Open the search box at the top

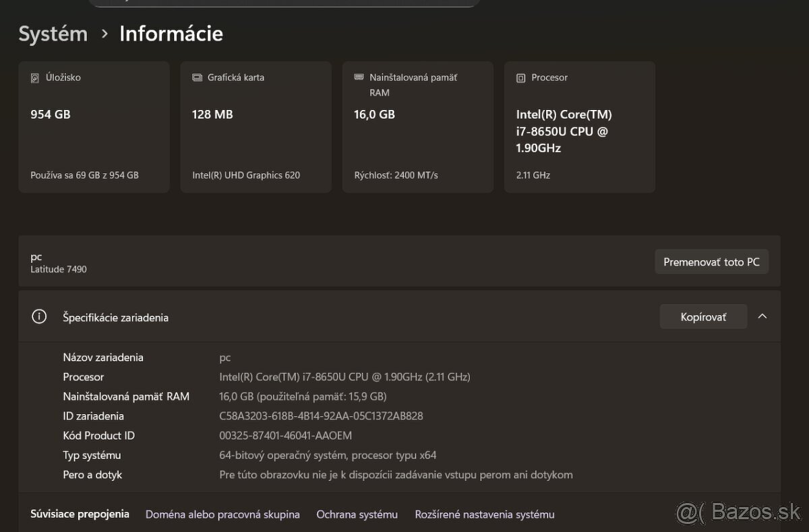[x=283, y=1]
